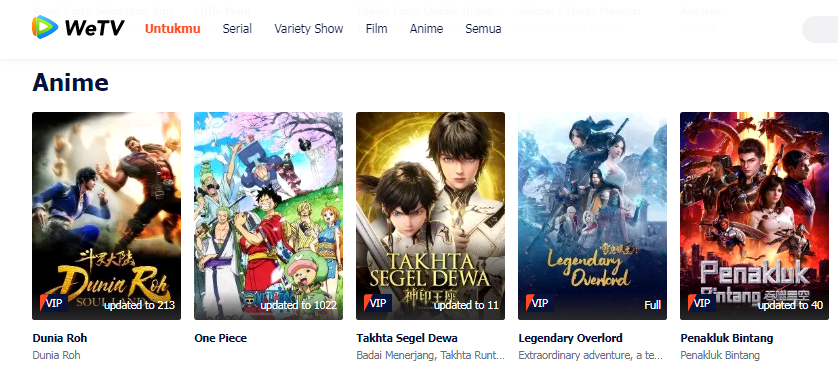The width and height of the screenshot is (838, 390).
Task: Click the 'Extraordinary adventure, a te...' description
Action: (591, 355)
